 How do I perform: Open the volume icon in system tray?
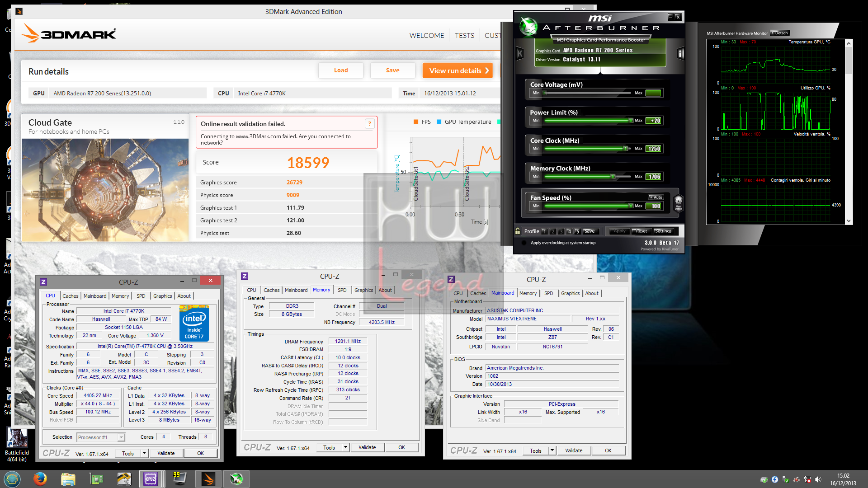(x=818, y=479)
